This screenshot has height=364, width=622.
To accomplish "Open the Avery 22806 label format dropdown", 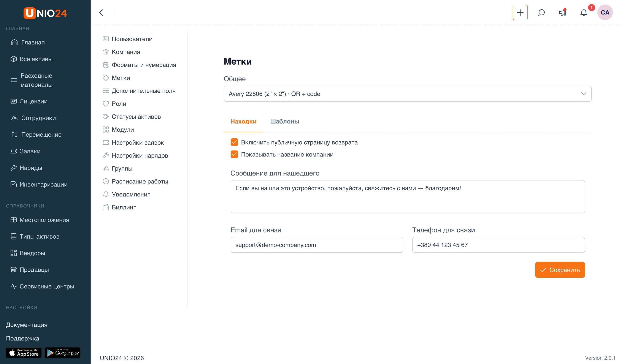I will pyautogui.click(x=408, y=94).
